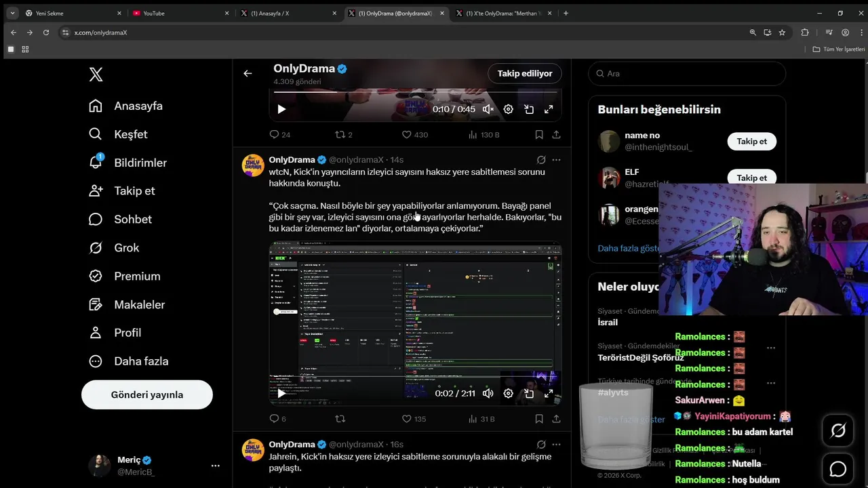Open a new browser tab
Image resolution: width=868 pixels, height=488 pixels.
[566, 13]
